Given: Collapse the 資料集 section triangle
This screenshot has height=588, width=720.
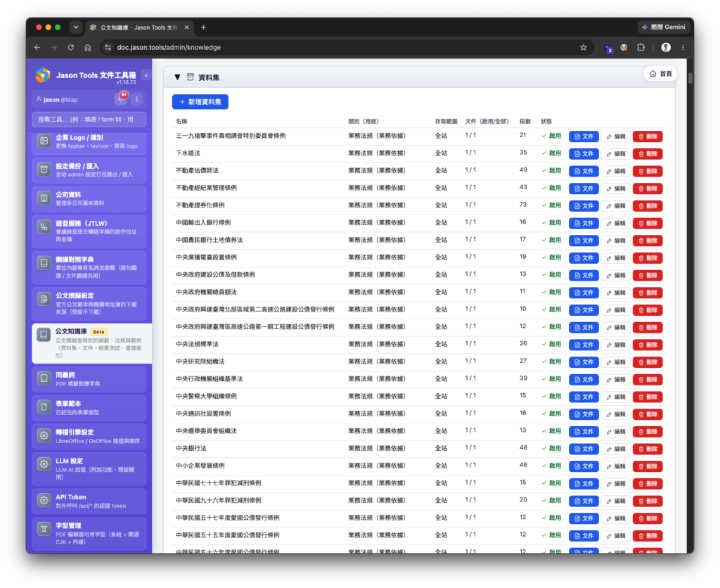Looking at the screenshot, I should [x=177, y=77].
